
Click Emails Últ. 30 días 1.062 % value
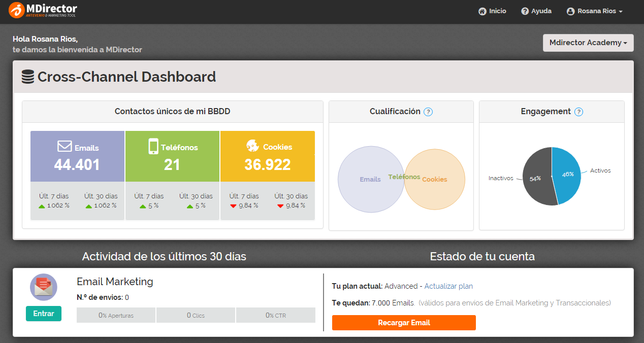pyautogui.click(x=106, y=206)
